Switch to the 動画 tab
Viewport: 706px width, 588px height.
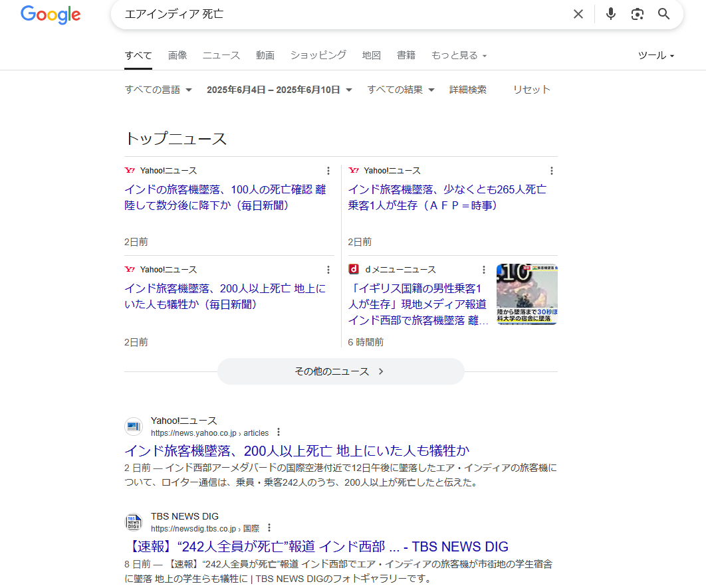(x=265, y=55)
